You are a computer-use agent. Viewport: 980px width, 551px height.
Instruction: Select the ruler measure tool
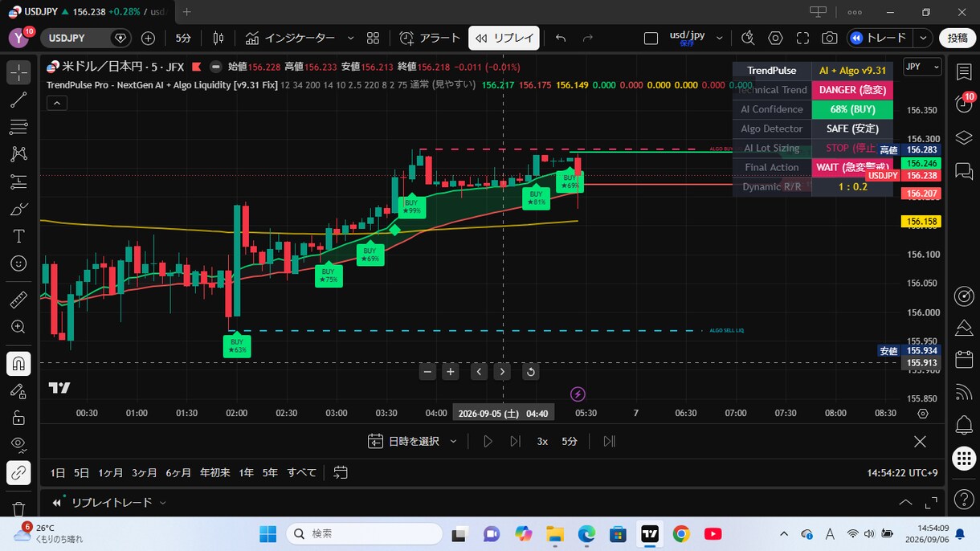tap(18, 300)
